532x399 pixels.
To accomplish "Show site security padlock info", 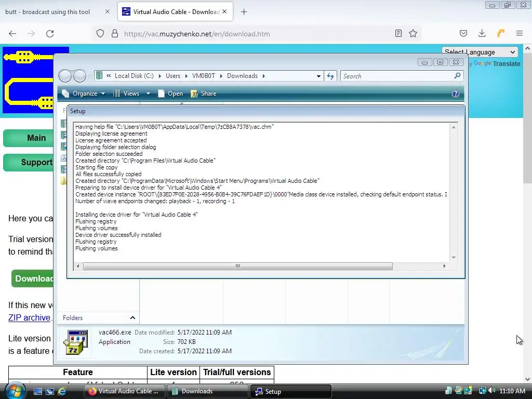I will point(115,34).
